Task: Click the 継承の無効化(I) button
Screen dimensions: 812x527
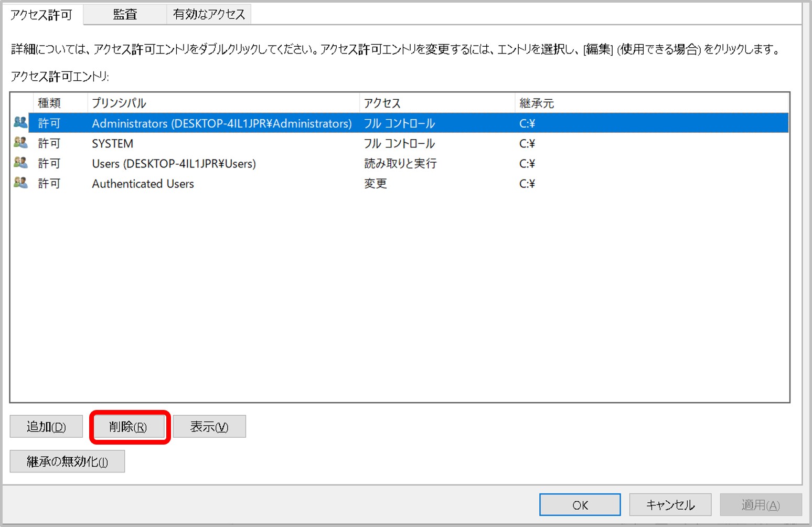Action: coord(67,461)
